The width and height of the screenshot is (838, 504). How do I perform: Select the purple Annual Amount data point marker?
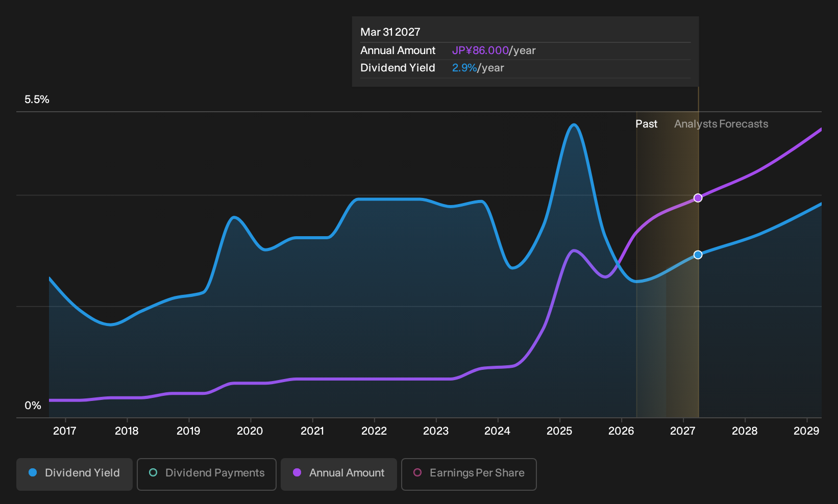pos(698,198)
